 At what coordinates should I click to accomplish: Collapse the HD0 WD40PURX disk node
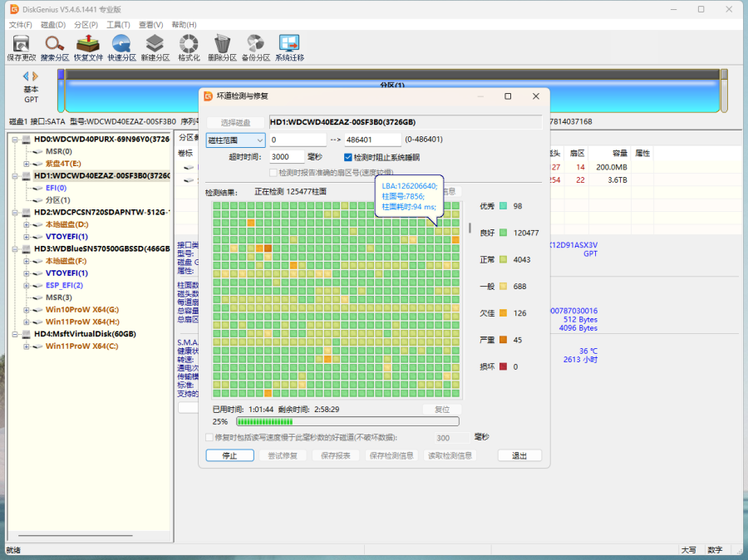(15, 140)
